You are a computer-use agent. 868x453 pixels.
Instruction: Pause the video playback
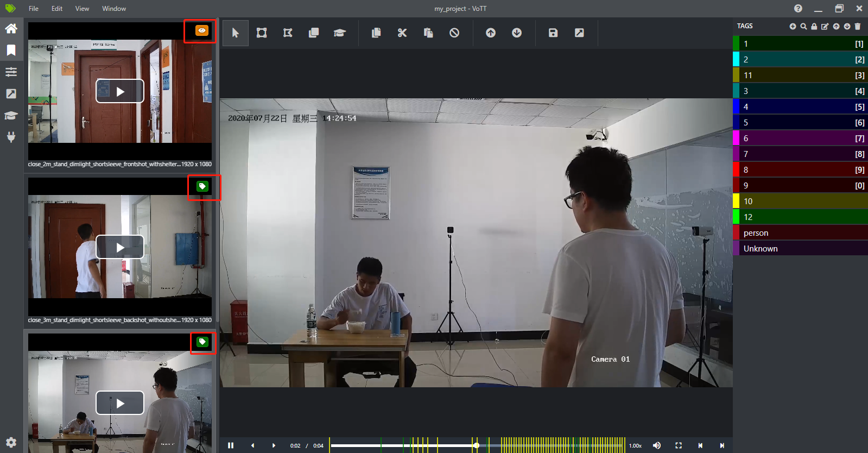[231, 445]
